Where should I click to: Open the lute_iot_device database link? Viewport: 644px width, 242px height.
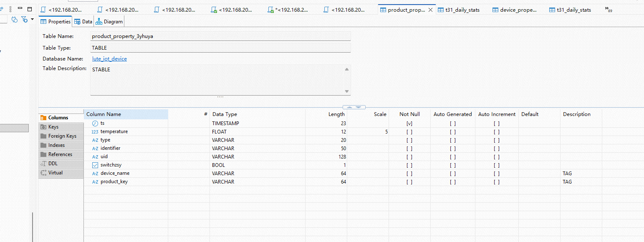click(x=109, y=59)
